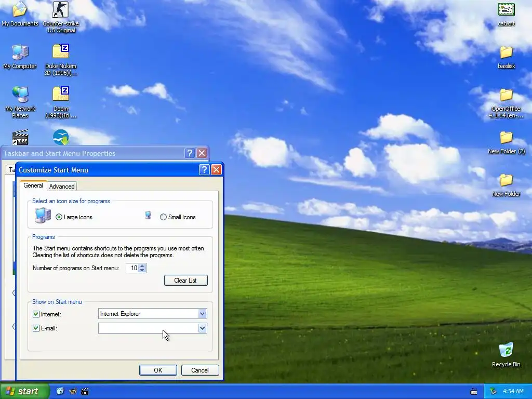
Task: Cancel the Customize Start Menu dialog
Action: pyautogui.click(x=200, y=370)
